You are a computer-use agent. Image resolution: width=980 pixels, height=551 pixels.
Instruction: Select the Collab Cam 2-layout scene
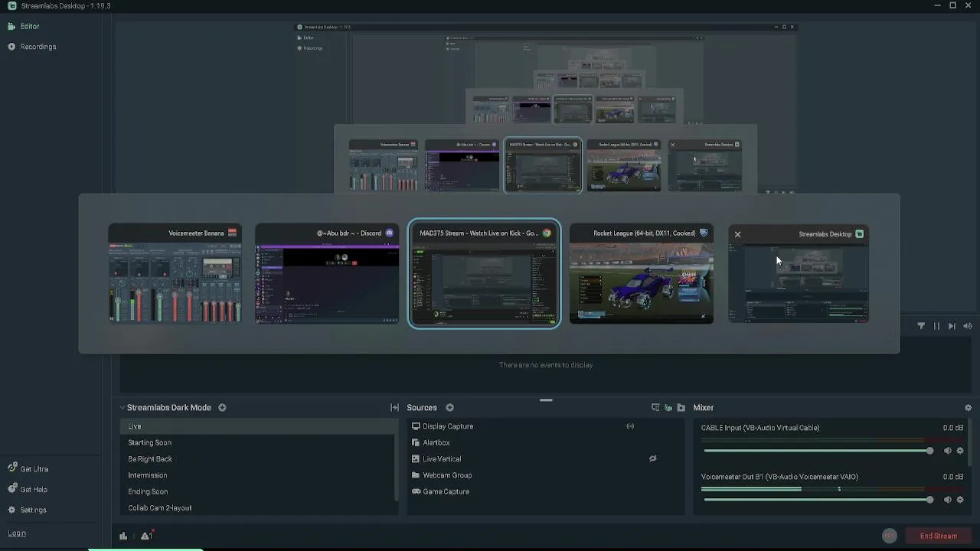point(259,508)
